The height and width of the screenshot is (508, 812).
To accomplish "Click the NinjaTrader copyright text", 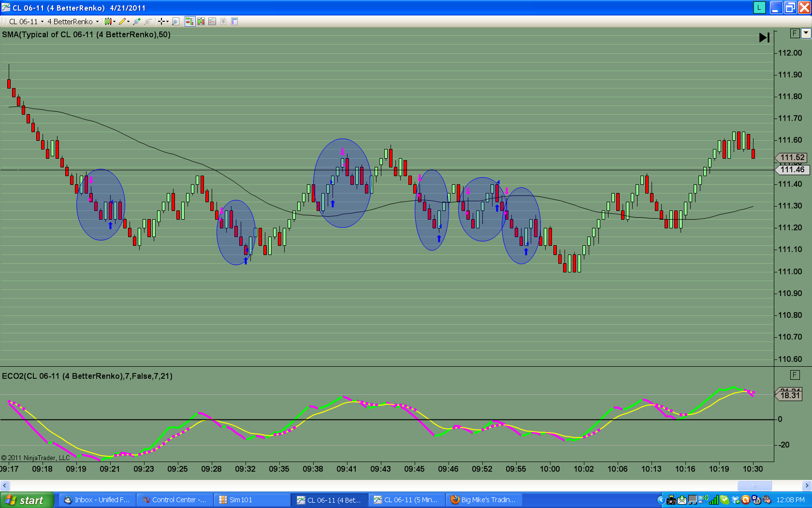I will [x=35, y=458].
